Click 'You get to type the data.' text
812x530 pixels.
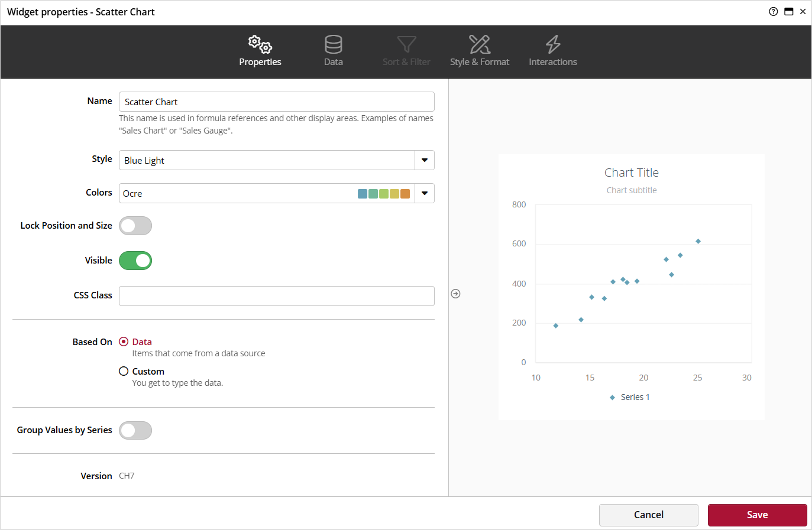177,383
